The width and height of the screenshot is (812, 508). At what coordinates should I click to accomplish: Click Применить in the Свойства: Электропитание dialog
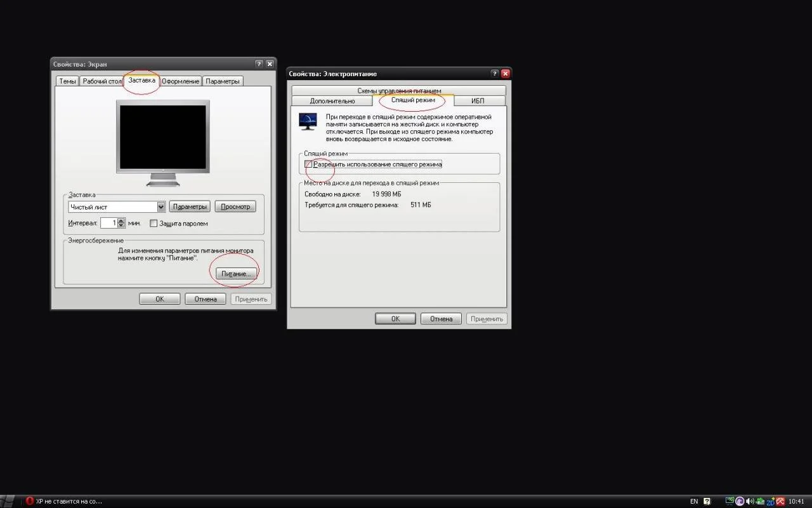click(487, 319)
